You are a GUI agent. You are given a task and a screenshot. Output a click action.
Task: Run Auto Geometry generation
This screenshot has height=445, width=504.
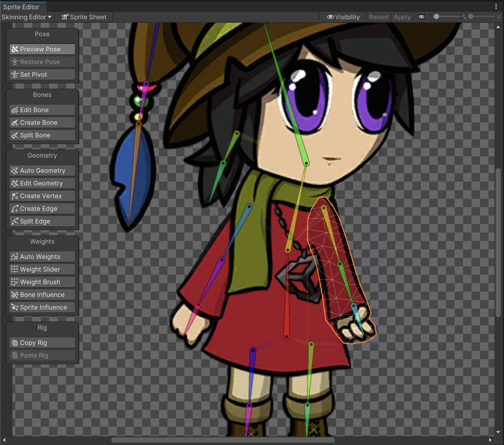42,171
